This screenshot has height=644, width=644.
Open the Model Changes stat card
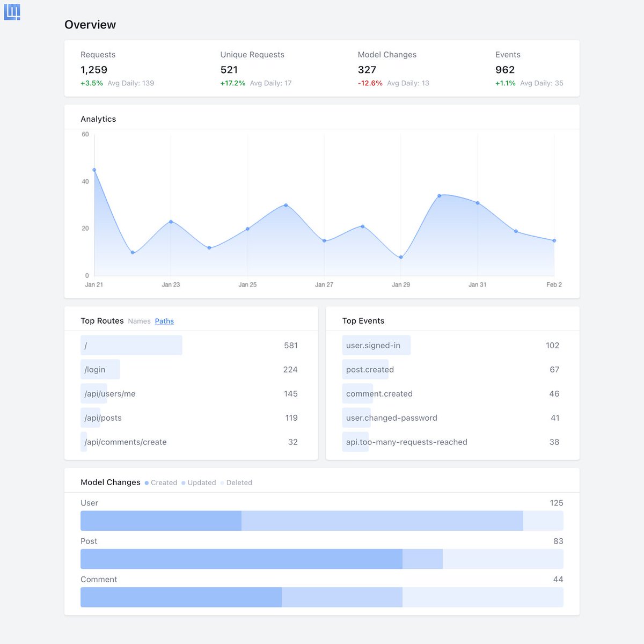(x=387, y=68)
